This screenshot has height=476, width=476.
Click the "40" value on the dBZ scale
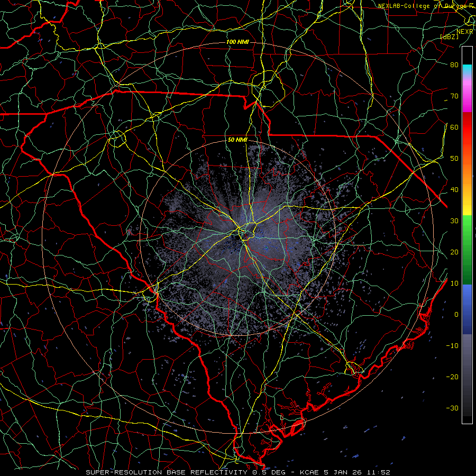(x=454, y=190)
